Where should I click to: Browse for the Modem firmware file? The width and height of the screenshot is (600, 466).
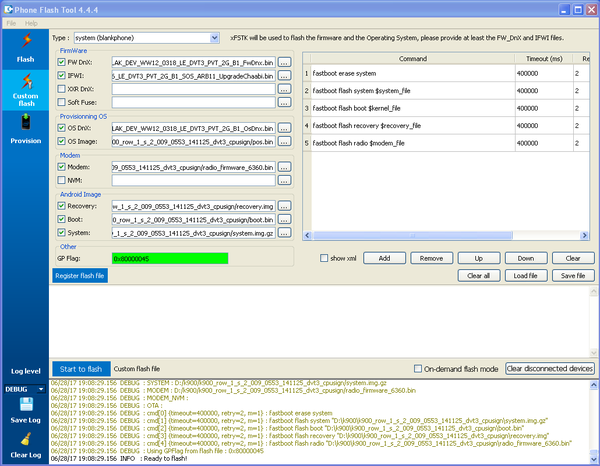click(x=285, y=166)
